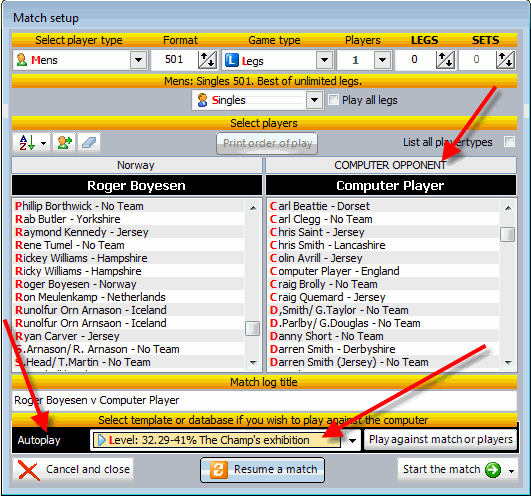Tick the List all player types checkbox

coord(509,142)
